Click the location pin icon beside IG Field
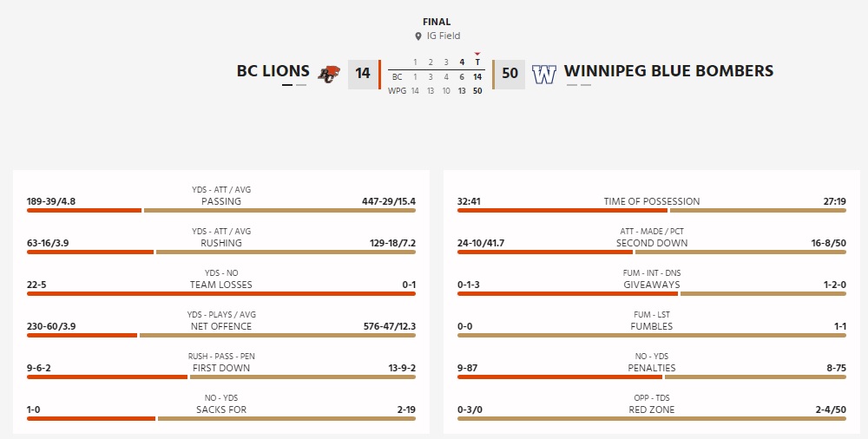This screenshot has width=868, height=439. pyautogui.click(x=418, y=36)
